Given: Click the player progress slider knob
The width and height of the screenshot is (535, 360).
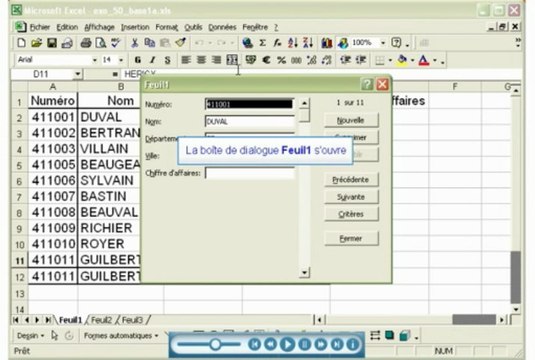Looking at the screenshot, I should pos(215,344).
